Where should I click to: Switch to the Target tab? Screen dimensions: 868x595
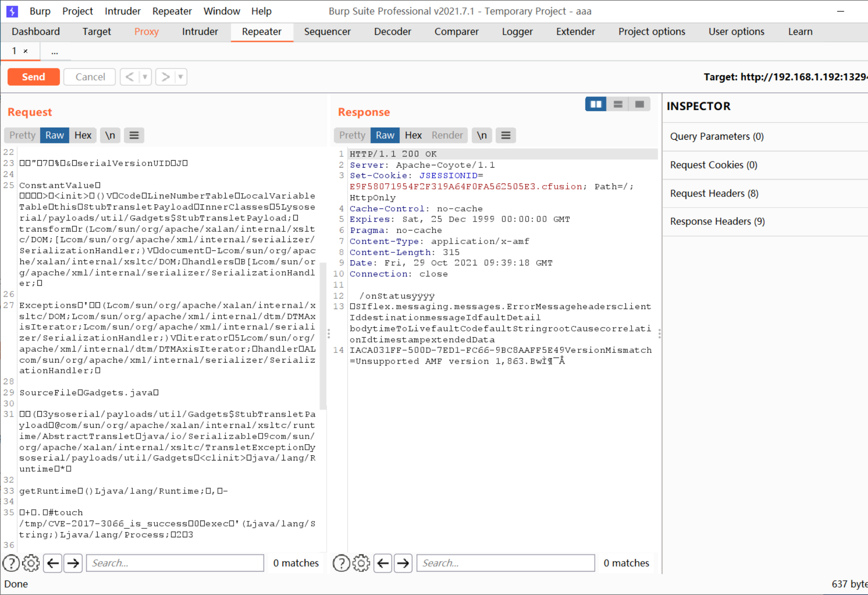[97, 32]
